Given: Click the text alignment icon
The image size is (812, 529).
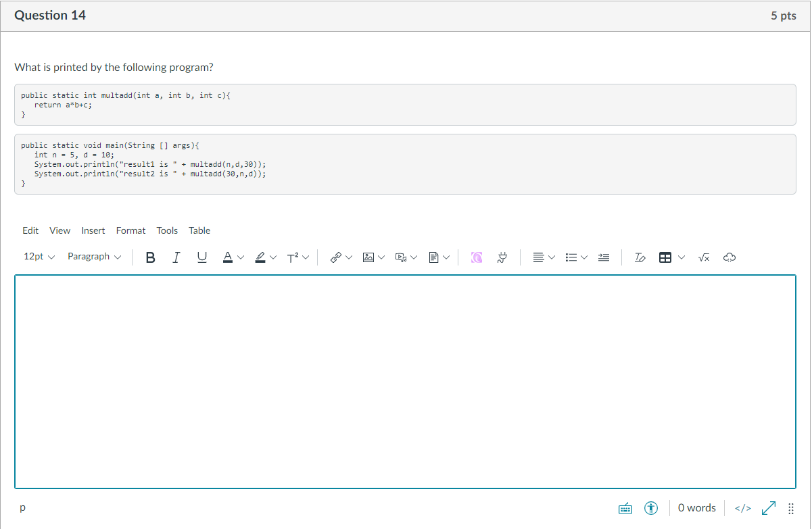Looking at the screenshot, I should point(538,257).
